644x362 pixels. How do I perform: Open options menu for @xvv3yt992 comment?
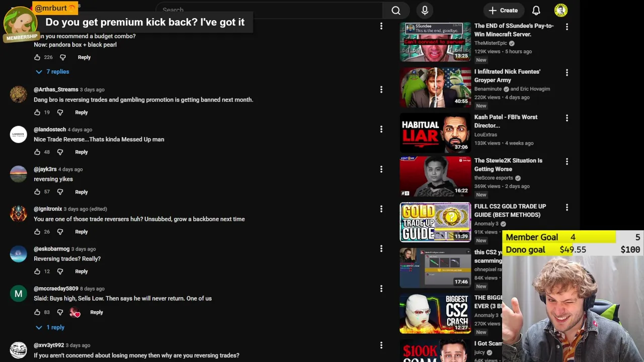tap(381, 345)
